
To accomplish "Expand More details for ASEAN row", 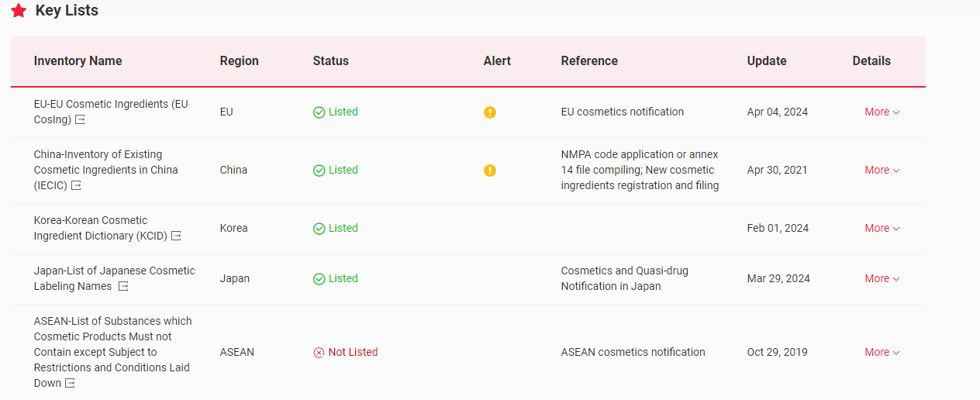I will (x=882, y=352).
